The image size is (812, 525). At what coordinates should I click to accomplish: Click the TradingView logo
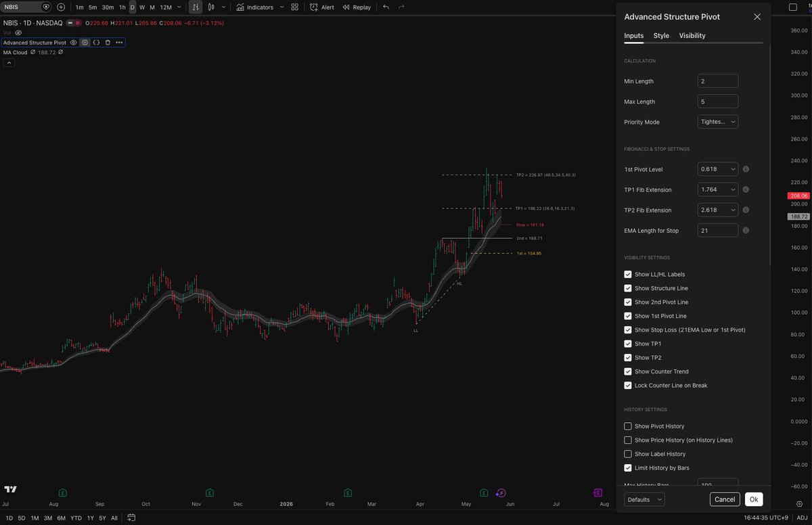pyautogui.click(x=10, y=489)
